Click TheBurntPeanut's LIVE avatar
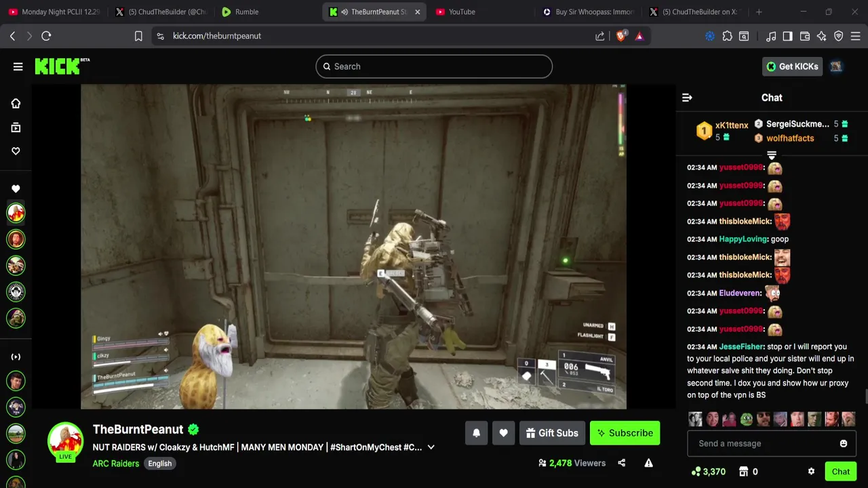868x488 pixels. click(65, 441)
